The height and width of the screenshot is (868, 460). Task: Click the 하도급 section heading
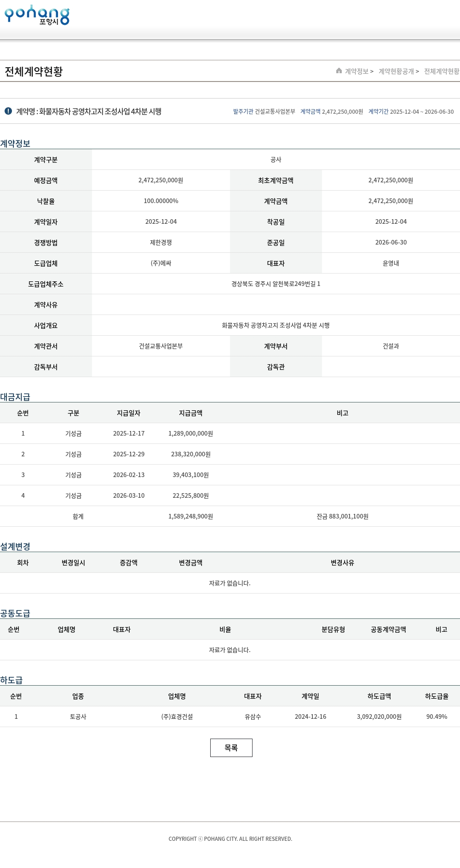[11, 680]
